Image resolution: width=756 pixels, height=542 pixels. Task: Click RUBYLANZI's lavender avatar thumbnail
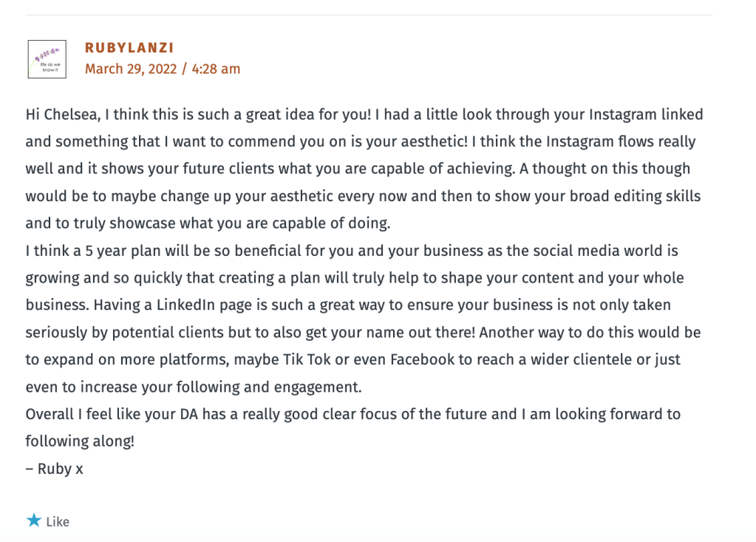pos(47,59)
